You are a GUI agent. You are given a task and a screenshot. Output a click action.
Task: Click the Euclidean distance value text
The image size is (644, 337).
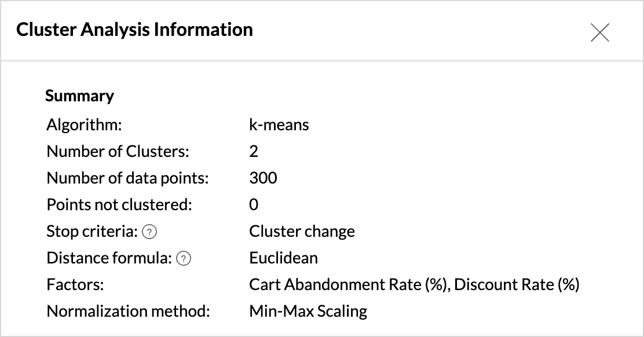pos(283,258)
